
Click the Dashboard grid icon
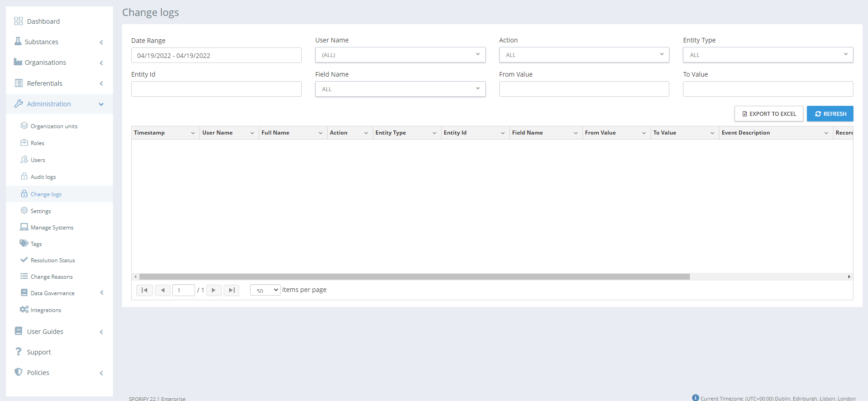(x=18, y=21)
